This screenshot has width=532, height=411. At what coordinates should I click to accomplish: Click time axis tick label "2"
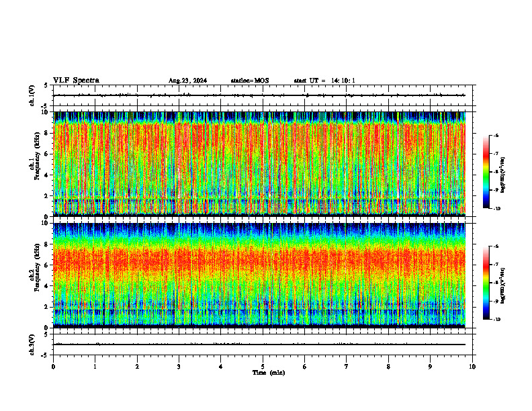137,367
